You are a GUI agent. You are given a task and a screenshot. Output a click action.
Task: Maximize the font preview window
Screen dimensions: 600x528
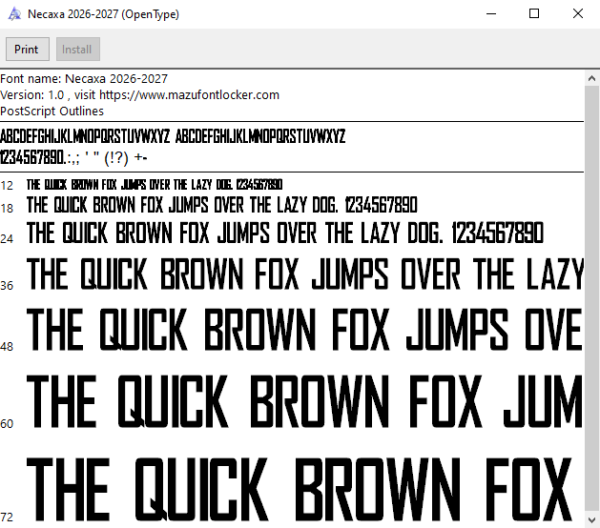point(534,14)
